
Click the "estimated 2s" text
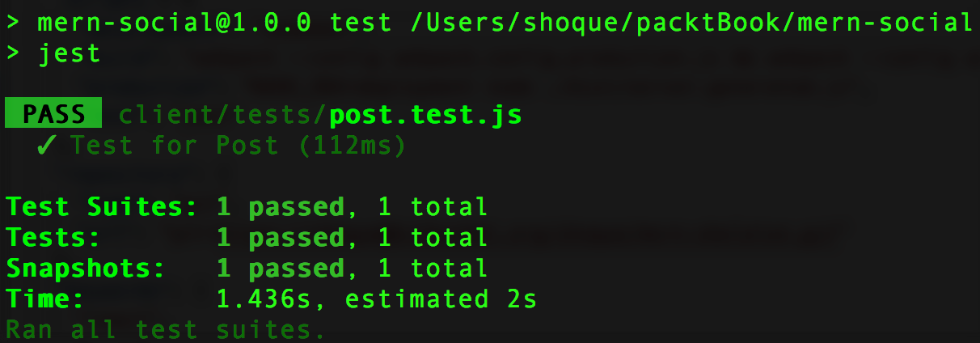(x=441, y=300)
